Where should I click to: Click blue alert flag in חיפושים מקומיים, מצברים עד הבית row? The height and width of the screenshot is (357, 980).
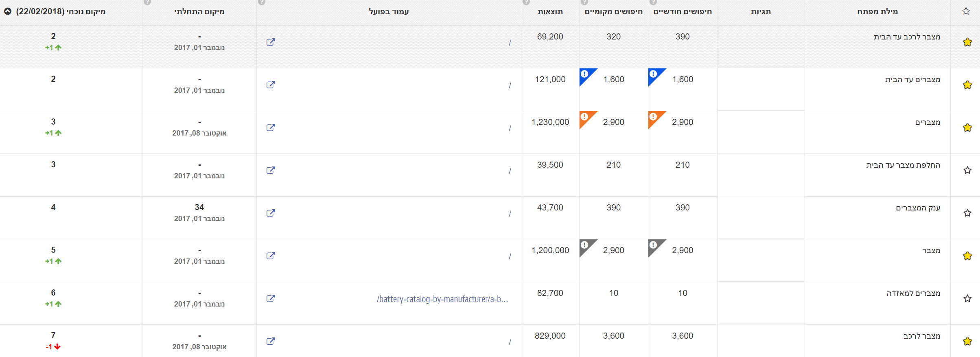click(x=585, y=74)
